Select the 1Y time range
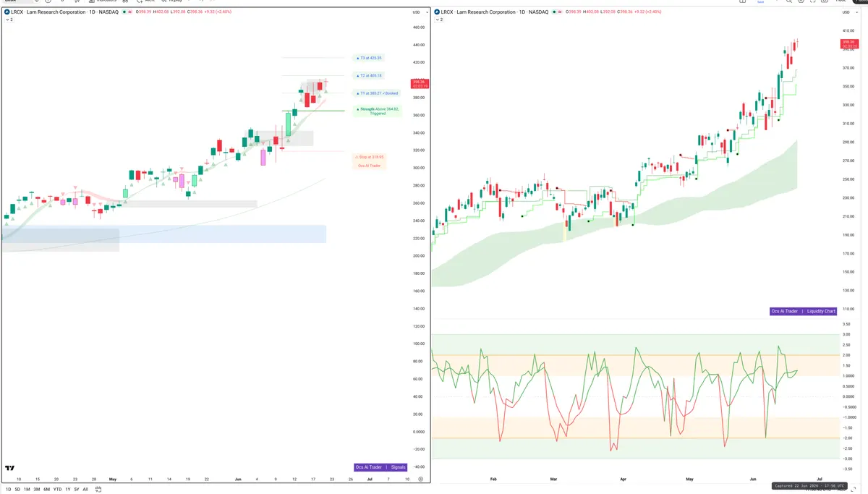This screenshot has width=868, height=494. [x=68, y=490]
